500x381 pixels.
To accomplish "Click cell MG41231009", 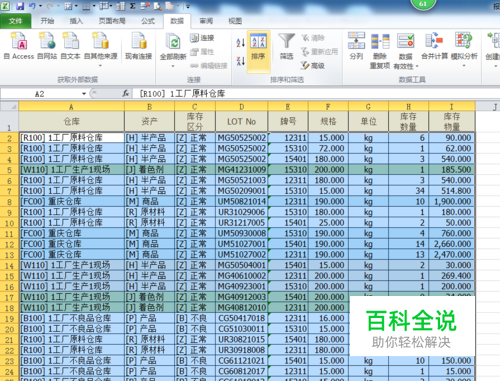I will pyautogui.click(x=242, y=170).
